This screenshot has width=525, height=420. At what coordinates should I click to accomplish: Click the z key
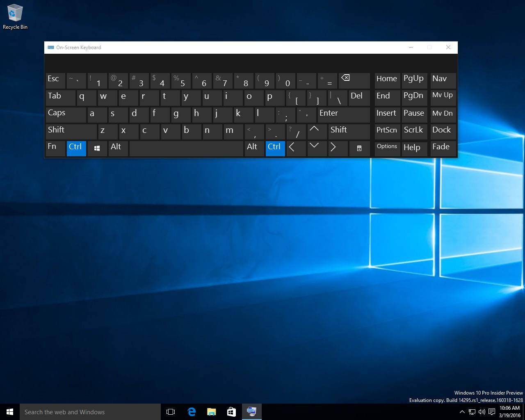108,132
